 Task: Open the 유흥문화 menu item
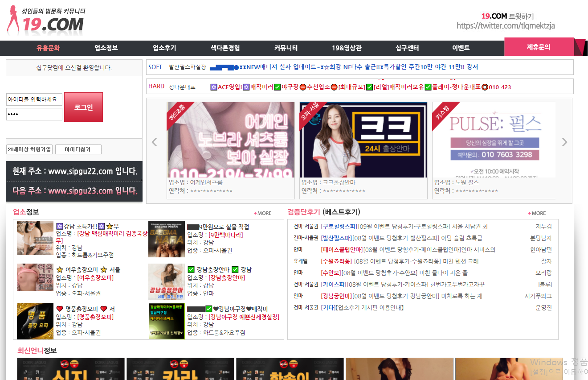(x=48, y=48)
